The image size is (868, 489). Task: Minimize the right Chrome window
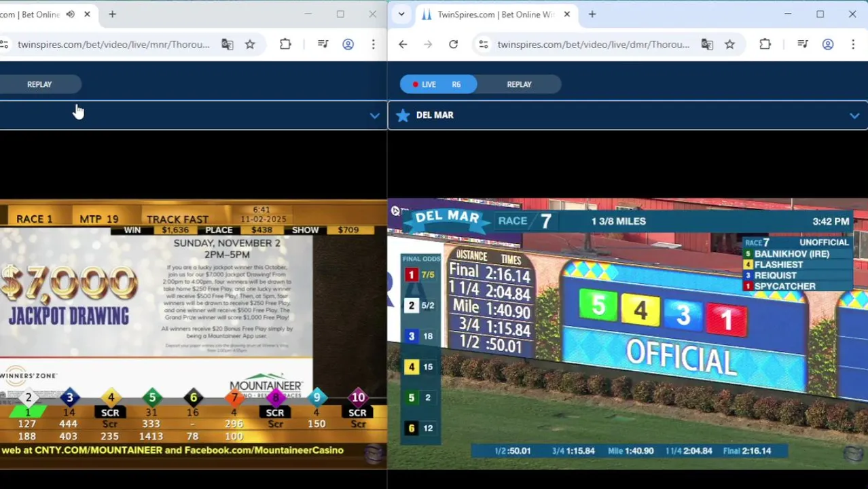point(788,14)
